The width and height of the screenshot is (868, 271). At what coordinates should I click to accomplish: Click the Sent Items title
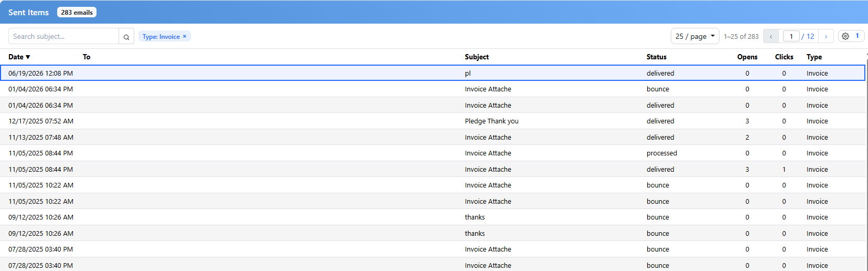click(28, 12)
